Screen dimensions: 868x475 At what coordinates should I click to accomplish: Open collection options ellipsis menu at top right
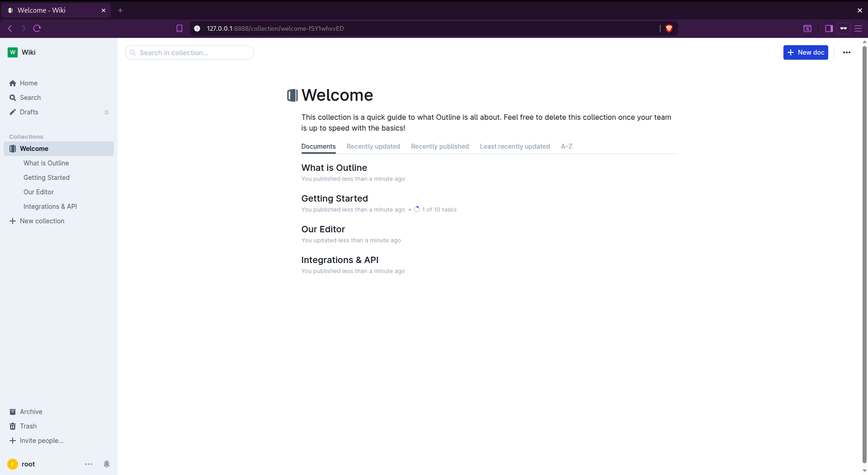(847, 52)
